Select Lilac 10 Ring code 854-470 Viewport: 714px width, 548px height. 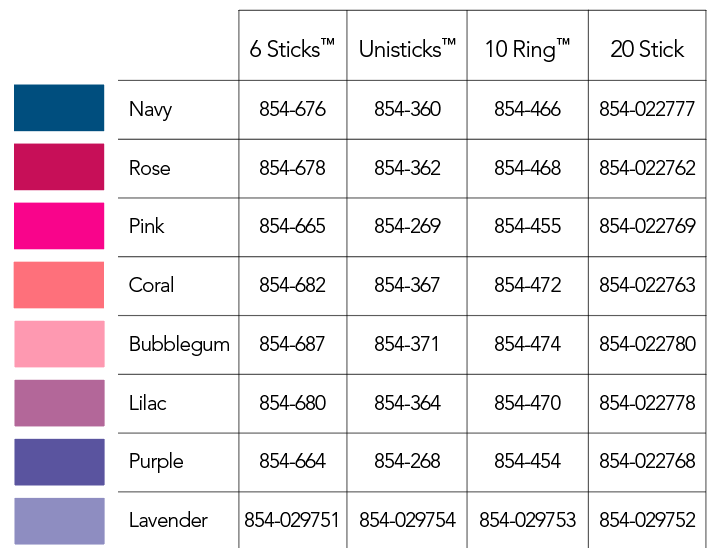(x=527, y=403)
